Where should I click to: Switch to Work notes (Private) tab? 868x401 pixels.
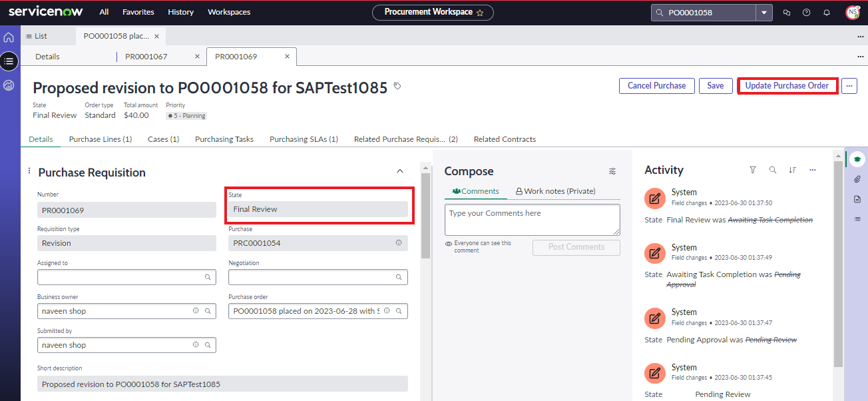pyautogui.click(x=556, y=191)
